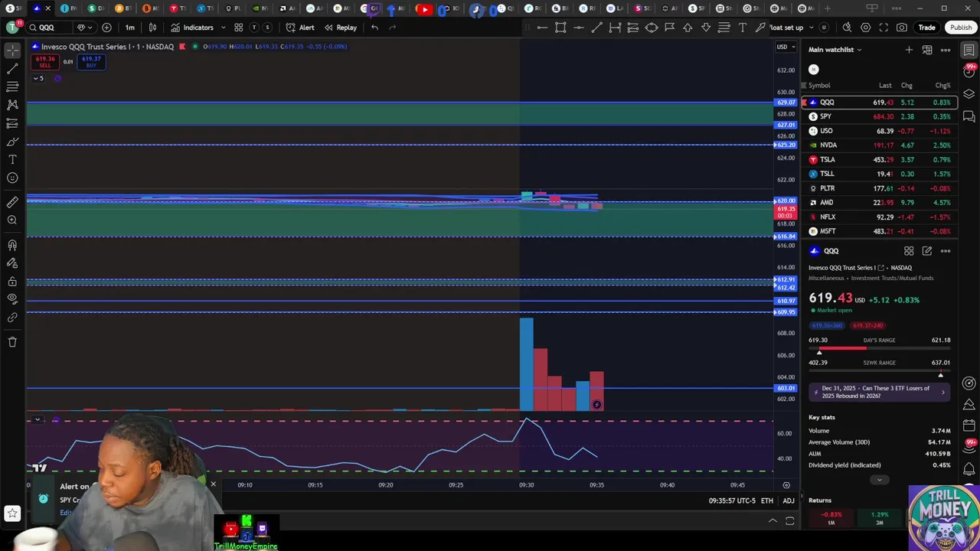Click the QQQ symbol search box
The width and height of the screenshot is (980, 551).
coord(51,28)
